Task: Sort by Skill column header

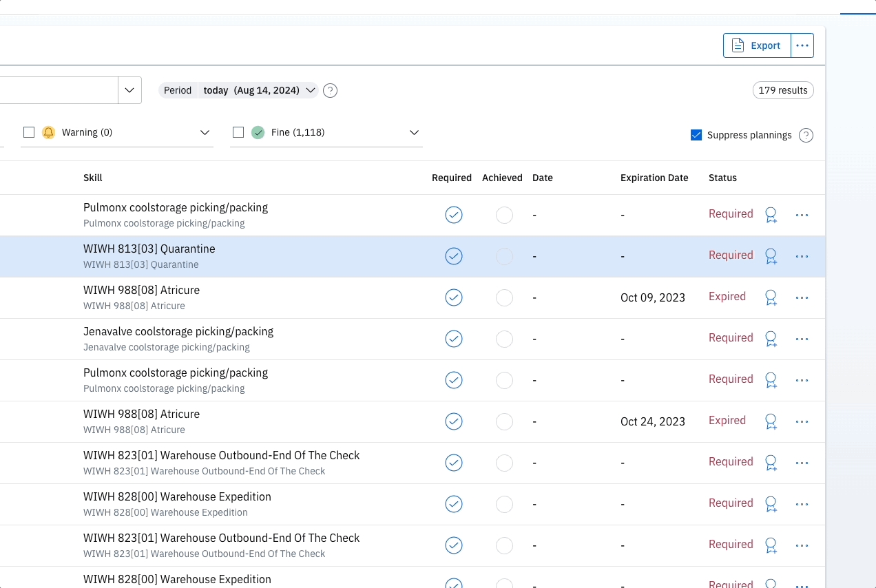Action: coord(92,178)
